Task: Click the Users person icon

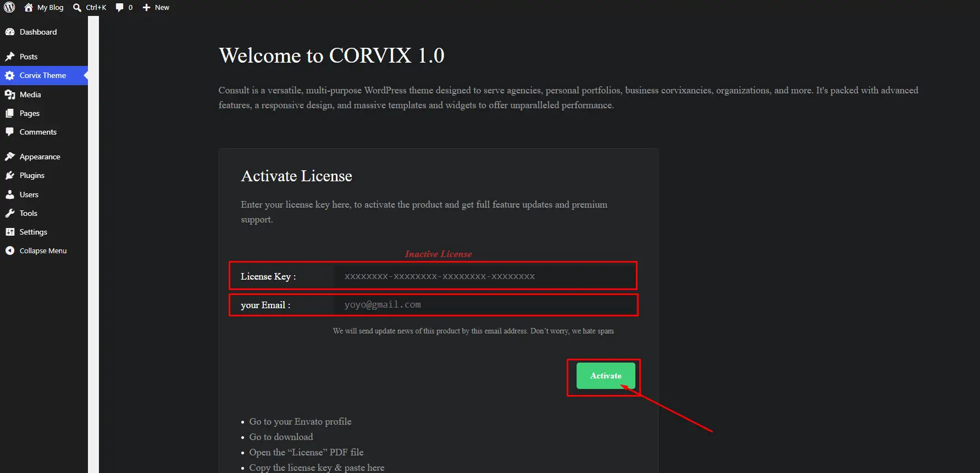Action: tap(10, 194)
